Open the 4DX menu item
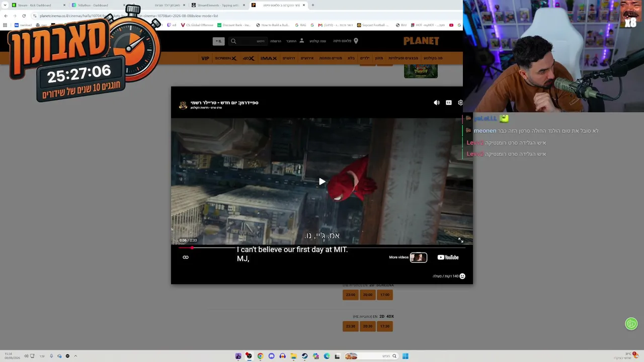644x362 pixels. pos(249,58)
